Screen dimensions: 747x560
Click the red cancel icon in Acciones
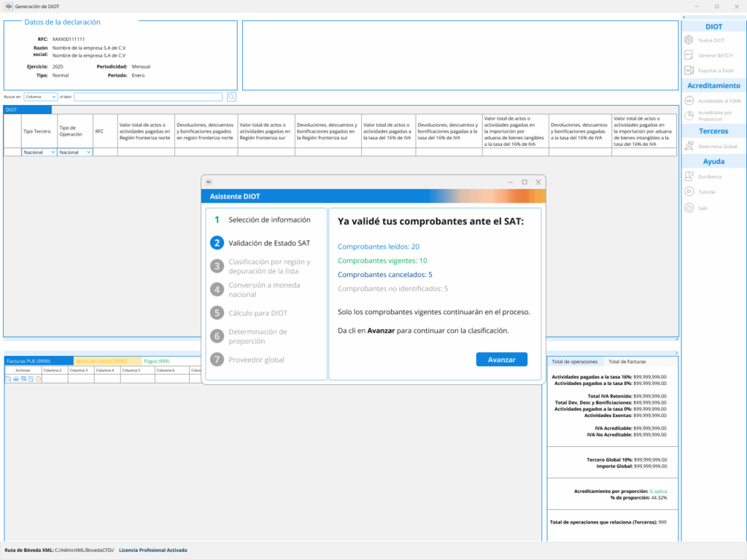pos(38,379)
